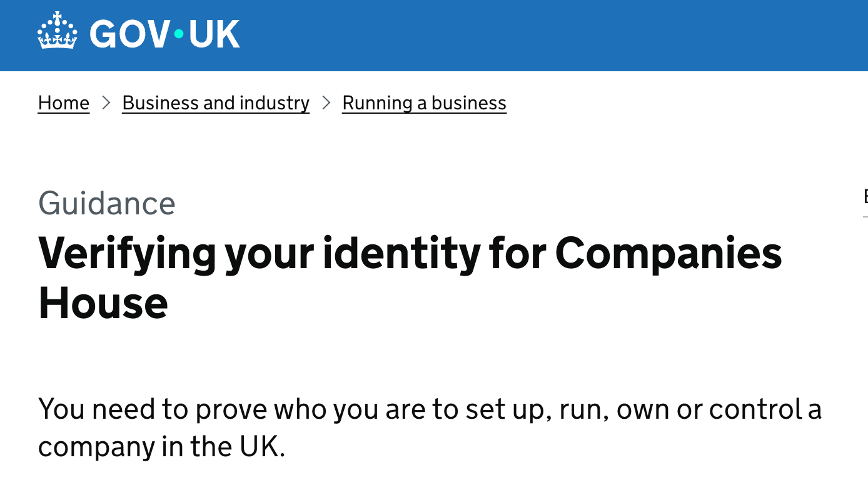Open the Home breadcrumb link
The image size is (868, 495).
64,102
